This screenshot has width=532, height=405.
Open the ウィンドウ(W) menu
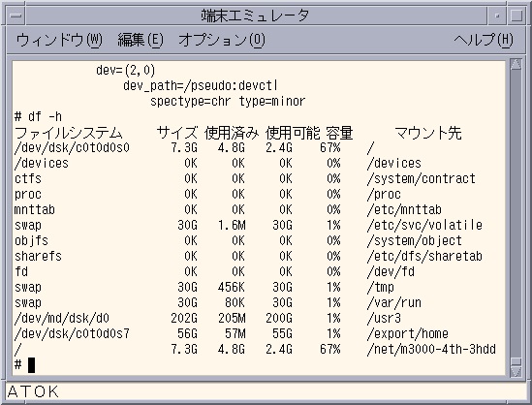59,41
